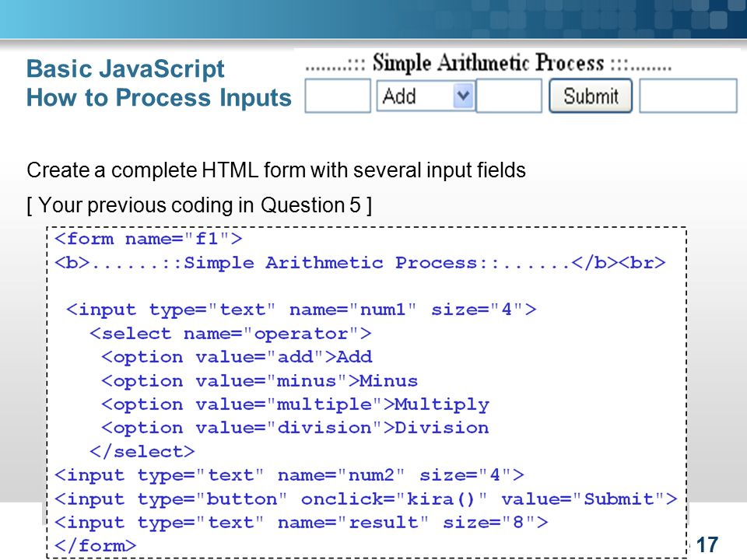747x560 pixels.
Task: Click the How to Process Inputs subtitle
Action: point(159,98)
